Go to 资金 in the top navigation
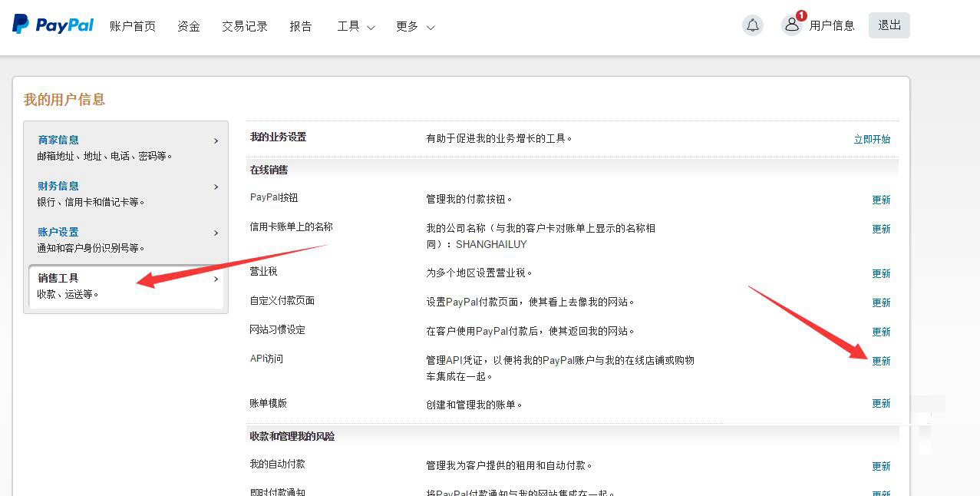This screenshot has height=496, width=980. pos(189,26)
